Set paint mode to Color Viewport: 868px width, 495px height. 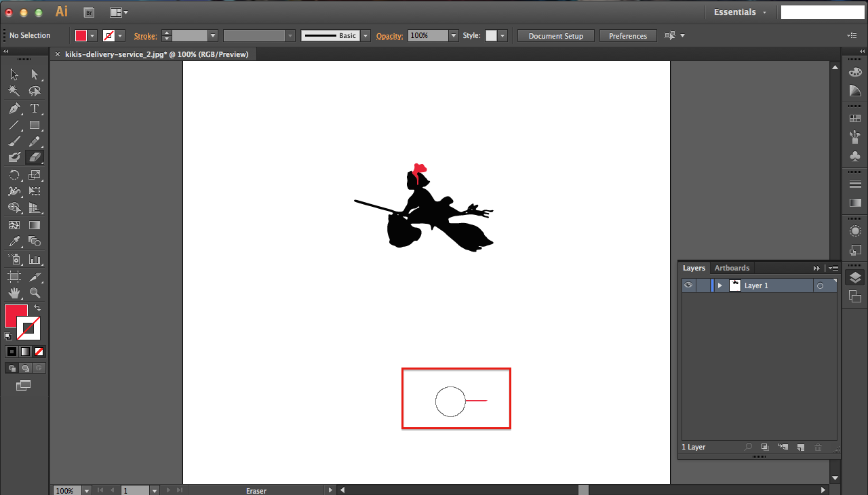(11, 351)
